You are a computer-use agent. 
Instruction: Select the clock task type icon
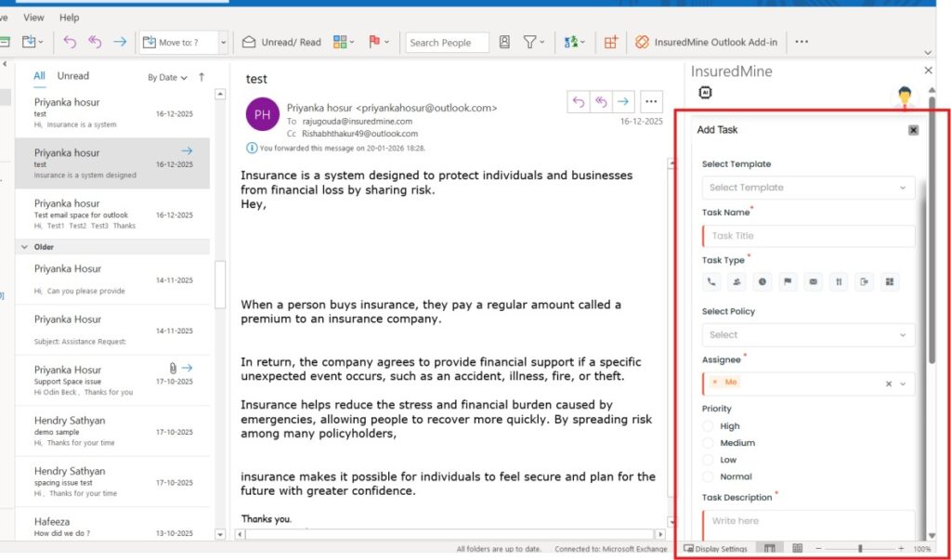[762, 281]
